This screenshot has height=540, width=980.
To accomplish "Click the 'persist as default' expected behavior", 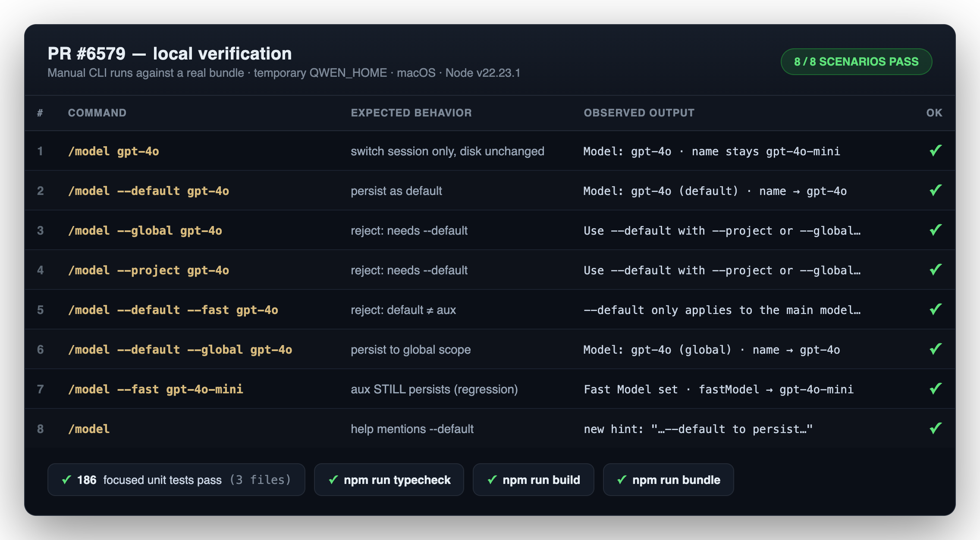I will (x=396, y=191).
